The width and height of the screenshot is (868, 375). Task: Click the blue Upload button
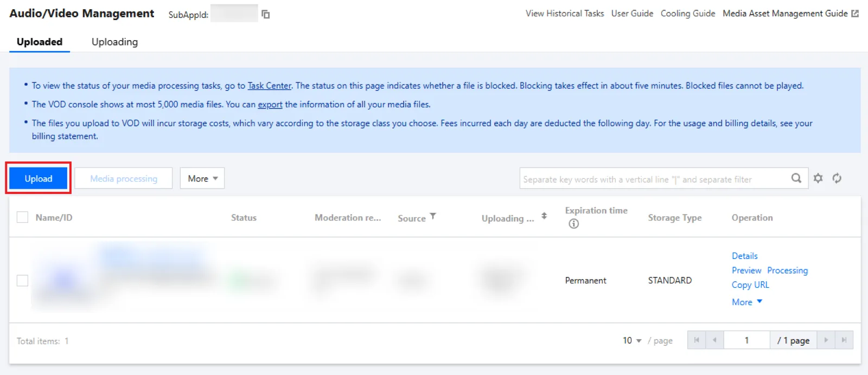(39, 178)
